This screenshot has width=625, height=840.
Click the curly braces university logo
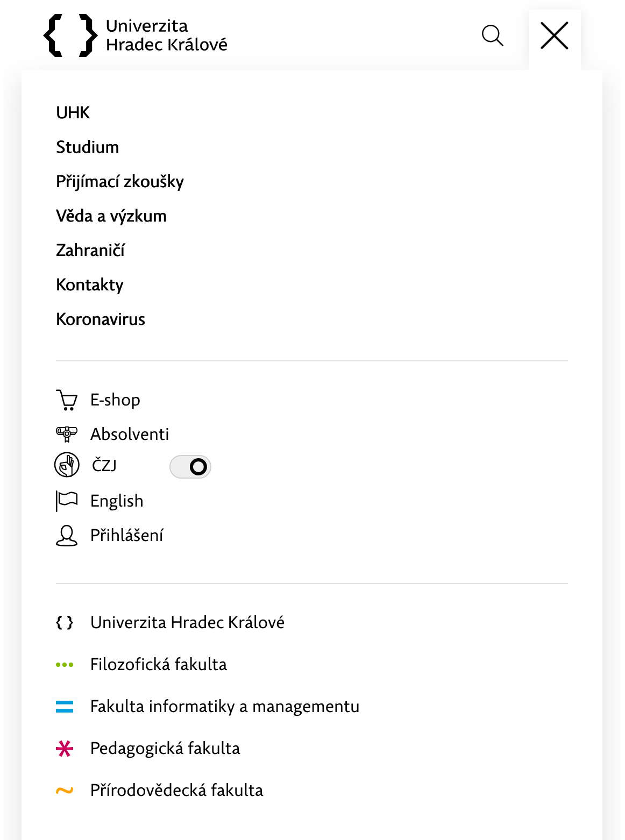[70, 35]
